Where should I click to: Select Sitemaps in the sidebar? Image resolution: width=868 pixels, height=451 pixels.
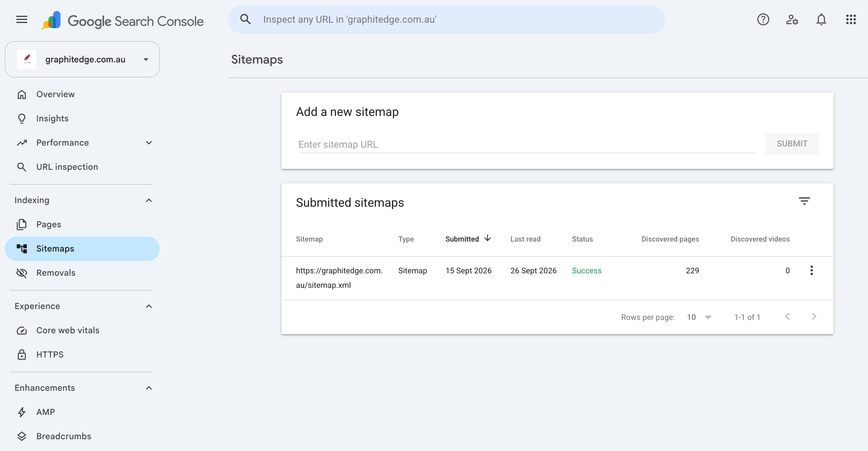click(x=82, y=249)
